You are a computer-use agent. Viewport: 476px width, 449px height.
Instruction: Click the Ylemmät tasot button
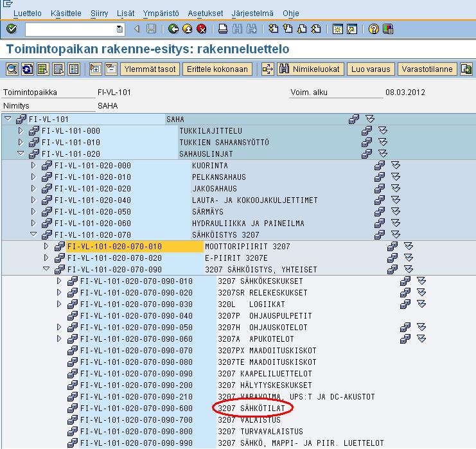[150, 69]
